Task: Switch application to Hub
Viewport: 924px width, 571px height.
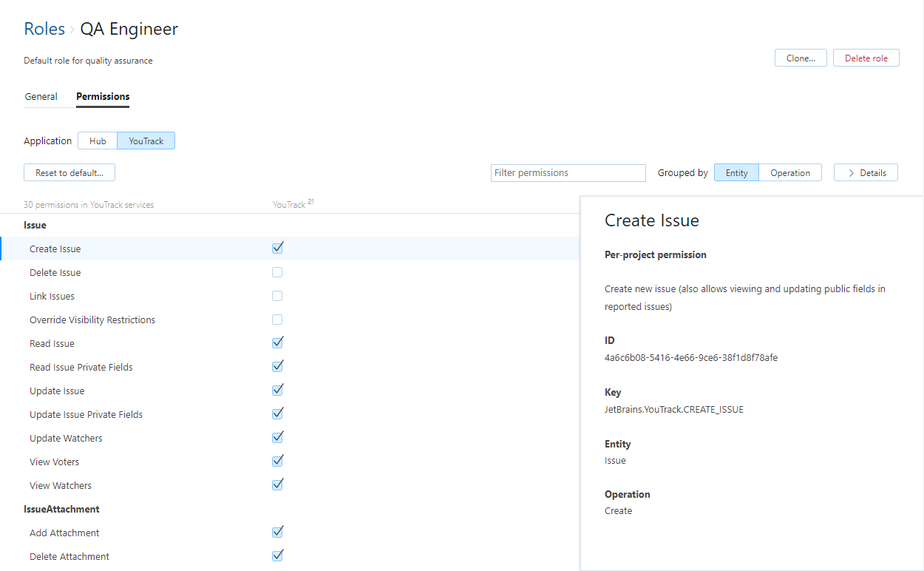Action: [x=98, y=141]
